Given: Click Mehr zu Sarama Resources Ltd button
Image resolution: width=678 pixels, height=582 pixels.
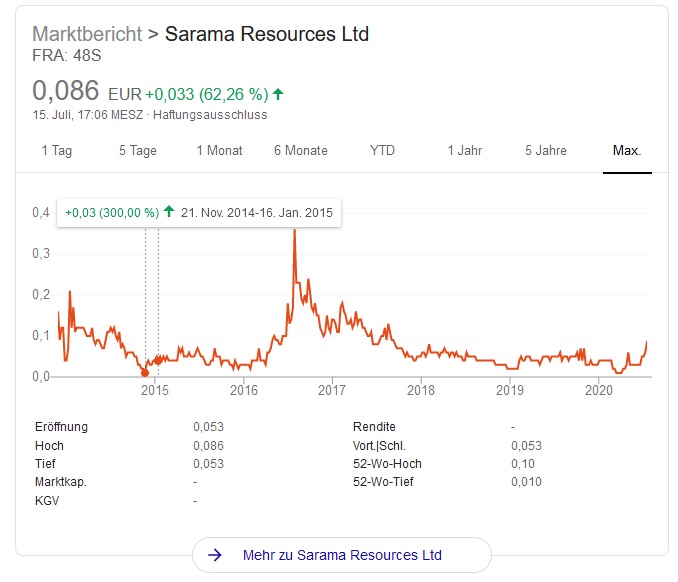Looking at the screenshot, I should pos(341,555).
